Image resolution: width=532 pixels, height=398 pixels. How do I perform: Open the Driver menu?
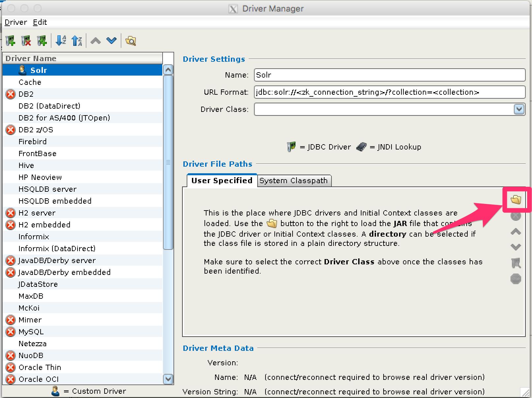[x=16, y=22]
